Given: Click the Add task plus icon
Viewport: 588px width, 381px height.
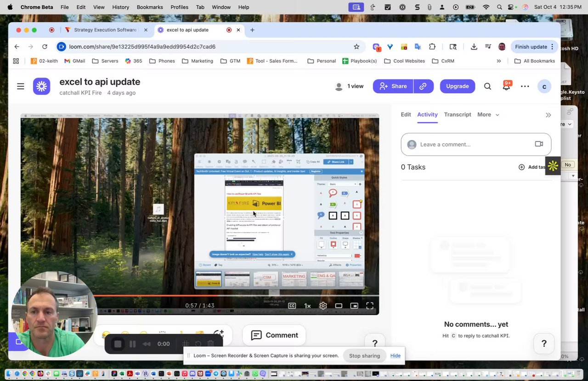Looking at the screenshot, I should click(521, 167).
